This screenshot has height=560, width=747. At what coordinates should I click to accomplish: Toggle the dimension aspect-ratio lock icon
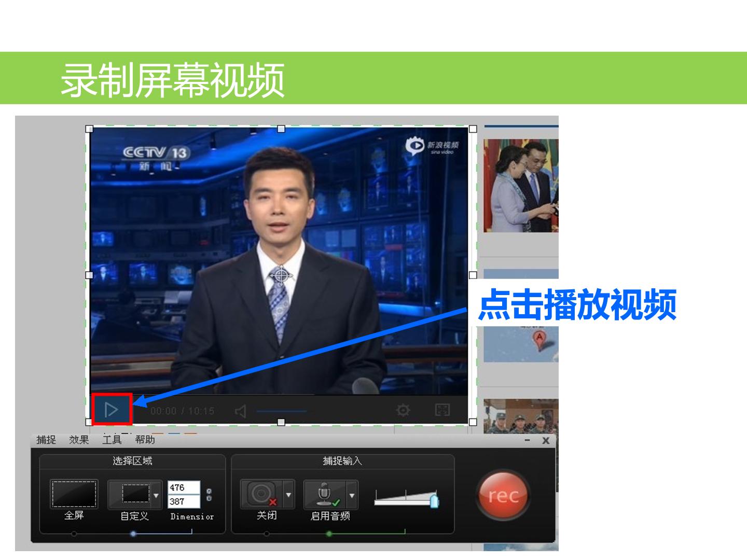tap(209, 495)
